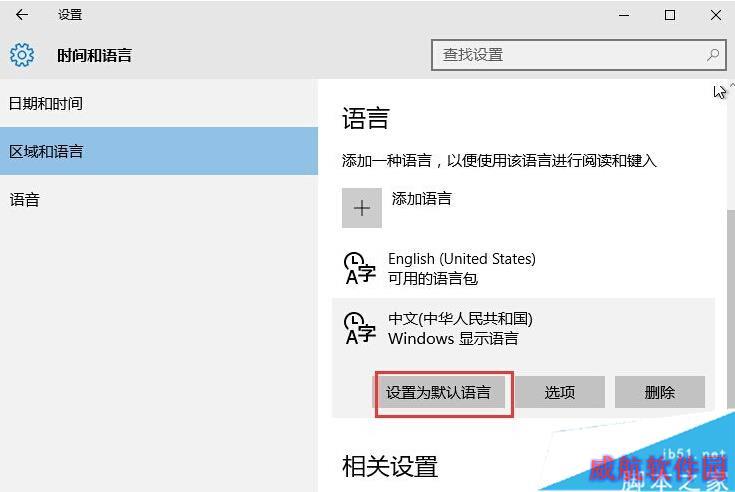Open settings home via gear icon

coord(22,55)
